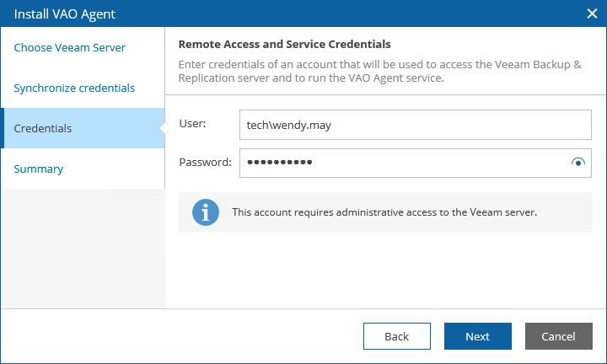Click the Remote Access and Service Credentials heading
Image resolution: width=607 pixels, height=364 pixels.
(x=284, y=44)
